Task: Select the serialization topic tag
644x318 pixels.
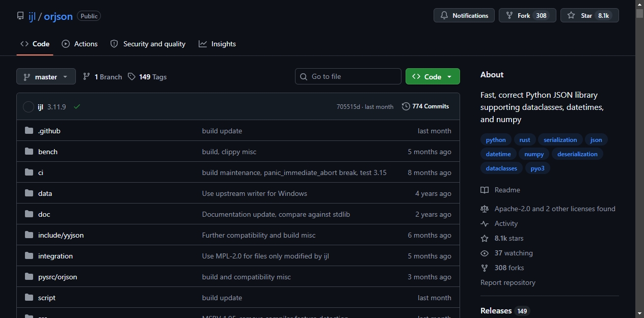Action: [x=560, y=140]
